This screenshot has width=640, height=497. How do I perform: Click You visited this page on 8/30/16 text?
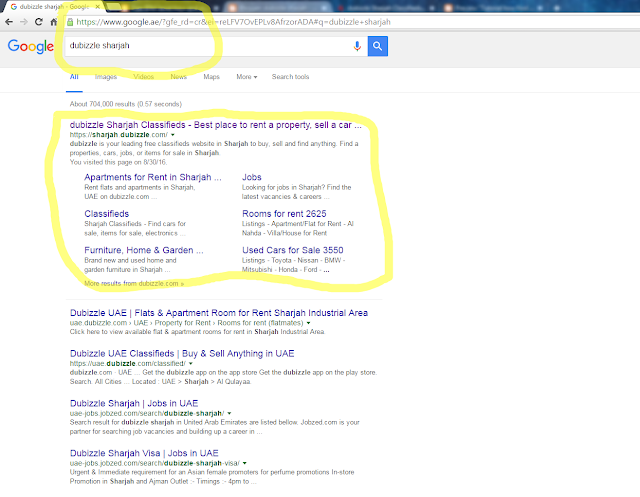point(118,162)
